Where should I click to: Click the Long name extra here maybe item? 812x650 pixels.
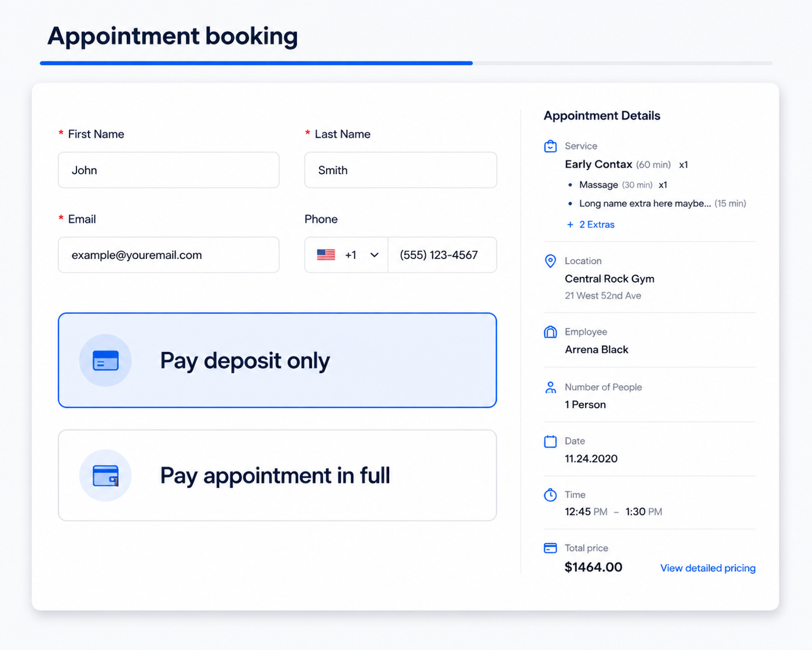pyautogui.click(x=645, y=203)
